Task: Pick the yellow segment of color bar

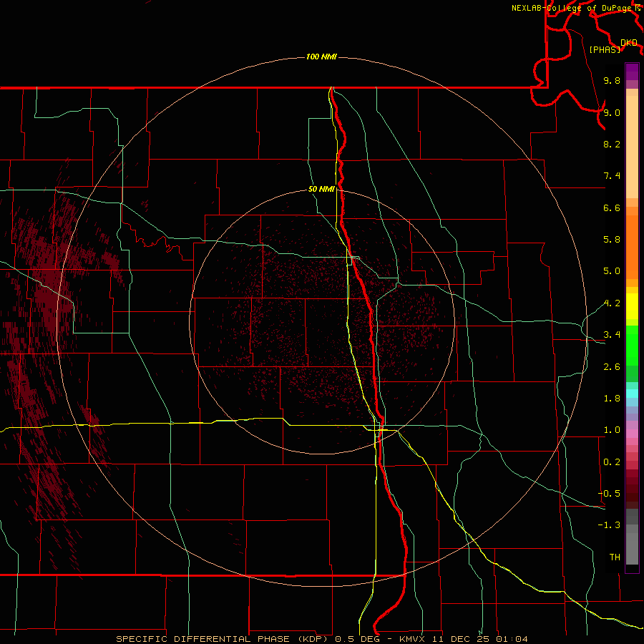Action: [632, 306]
